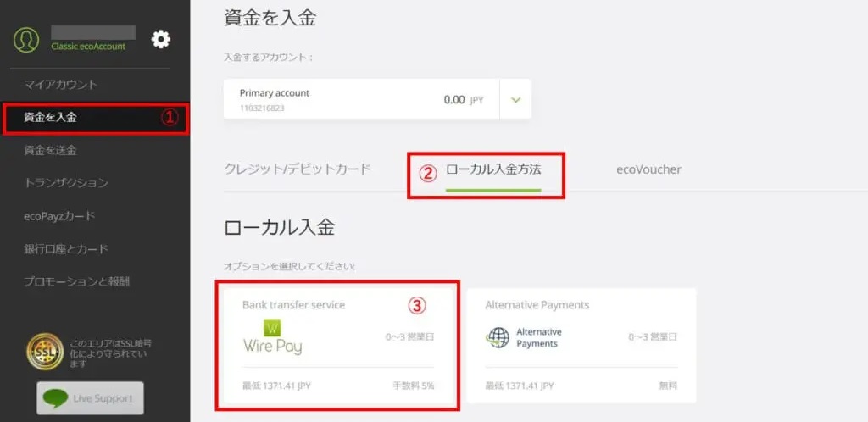Image resolution: width=868 pixels, height=422 pixels.
Task: Open トランザクション in the sidebar
Action: point(66,183)
